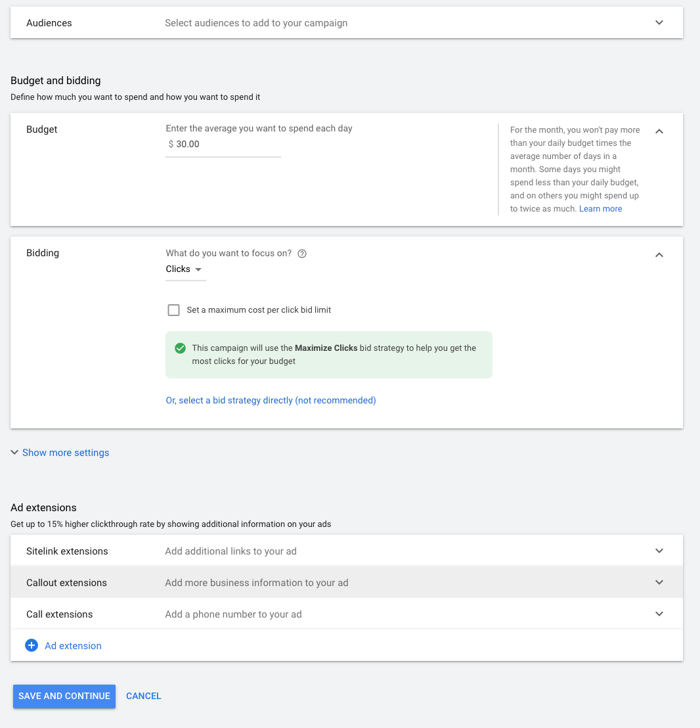Viewport: 700px width, 728px height.
Task: Click the blue plus Ad extension icon
Action: [x=31, y=646]
